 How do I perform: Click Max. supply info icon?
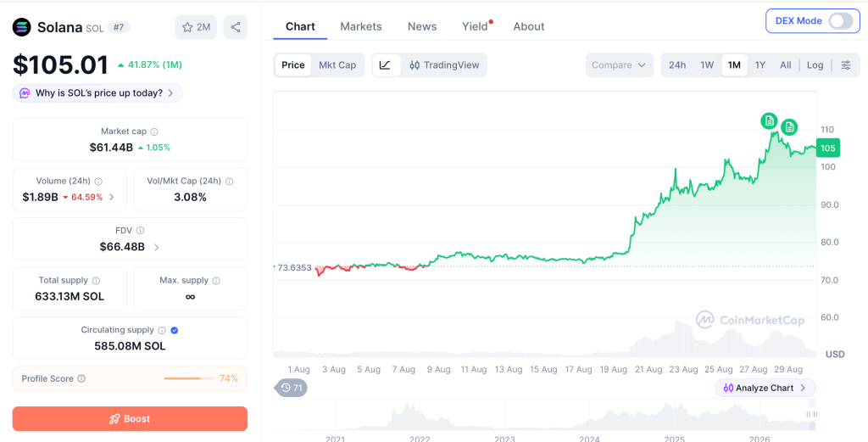tap(216, 280)
